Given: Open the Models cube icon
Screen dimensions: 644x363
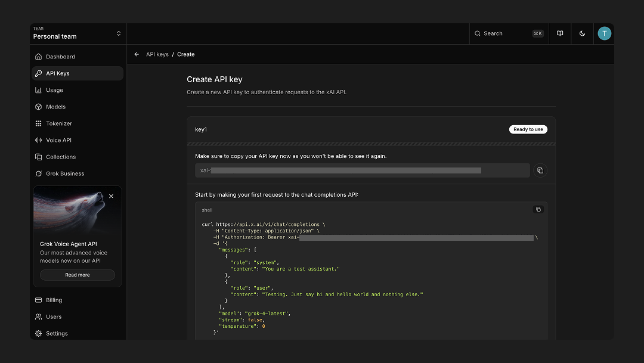Looking at the screenshot, I should click(x=39, y=107).
